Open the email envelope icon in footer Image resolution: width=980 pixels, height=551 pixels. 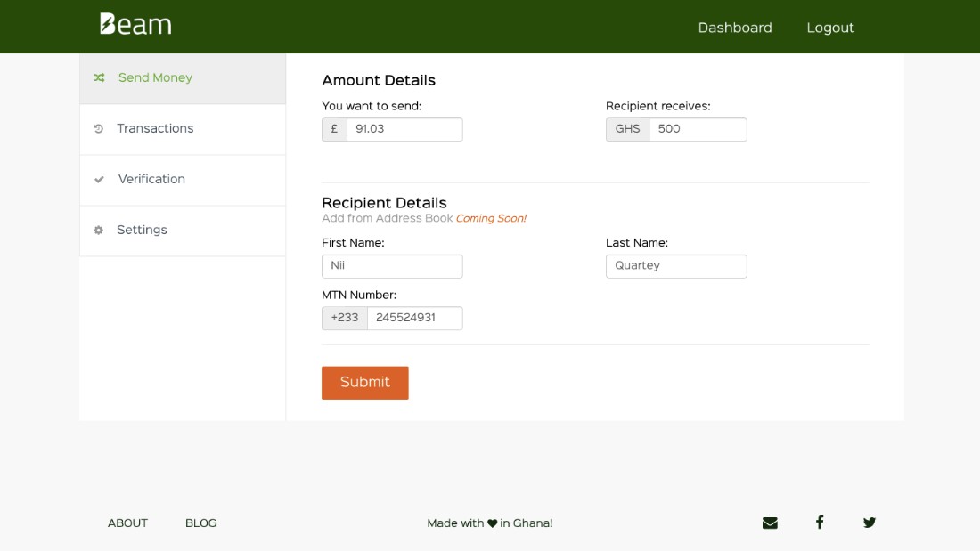pos(770,523)
